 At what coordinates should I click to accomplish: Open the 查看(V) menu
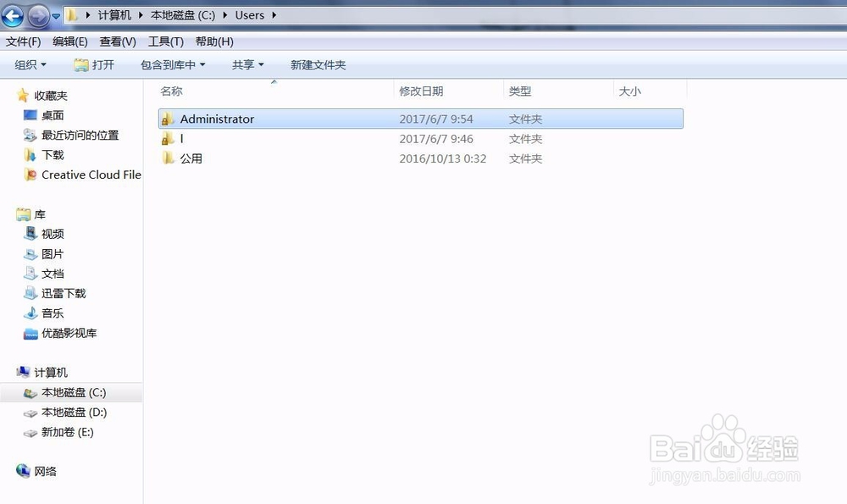click(118, 42)
